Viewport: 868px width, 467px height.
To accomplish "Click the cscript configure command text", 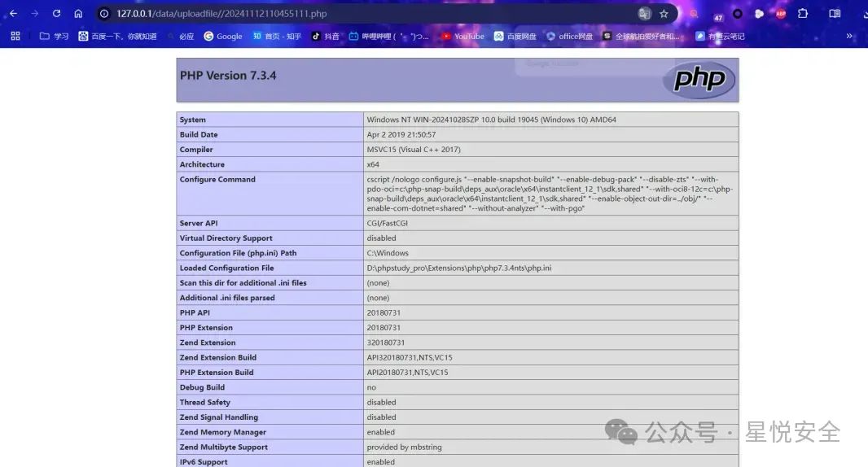I will (550, 194).
